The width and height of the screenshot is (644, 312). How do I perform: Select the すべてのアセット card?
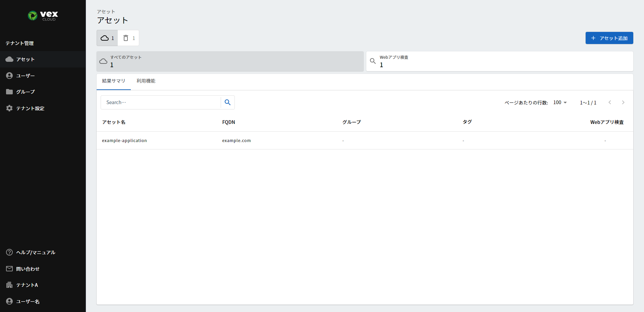coord(230,61)
